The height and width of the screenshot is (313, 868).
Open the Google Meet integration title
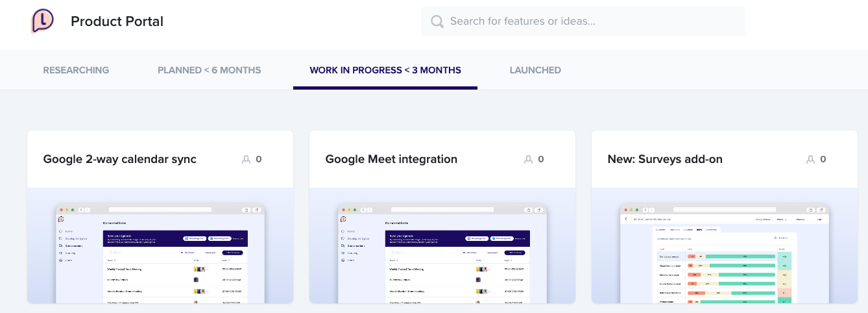pyautogui.click(x=391, y=159)
